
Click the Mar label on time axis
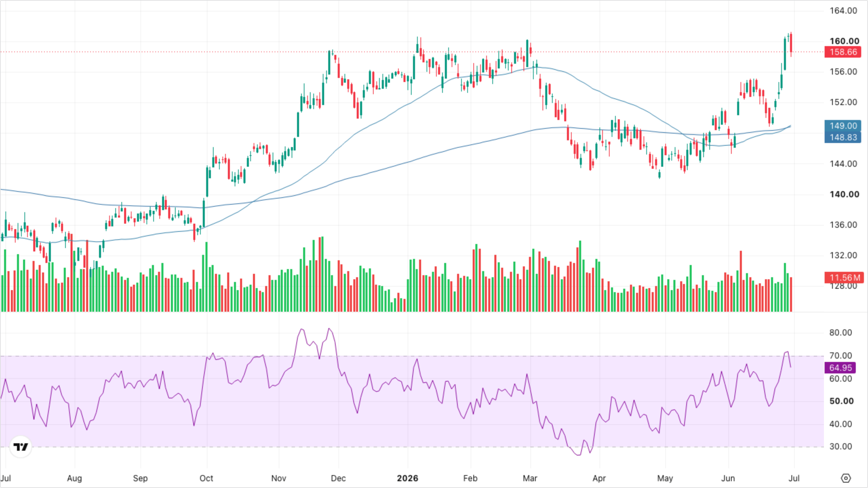tap(530, 478)
